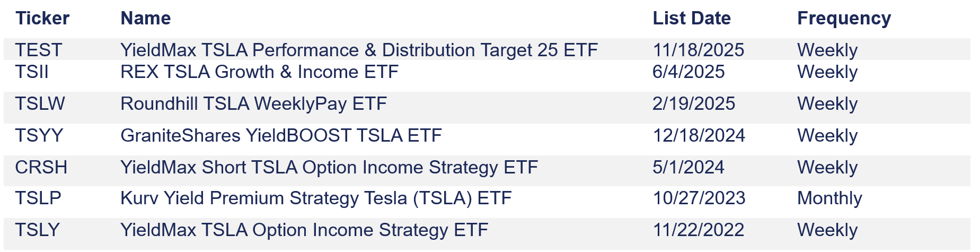Select the TSII ticker cell

click(x=32, y=72)
